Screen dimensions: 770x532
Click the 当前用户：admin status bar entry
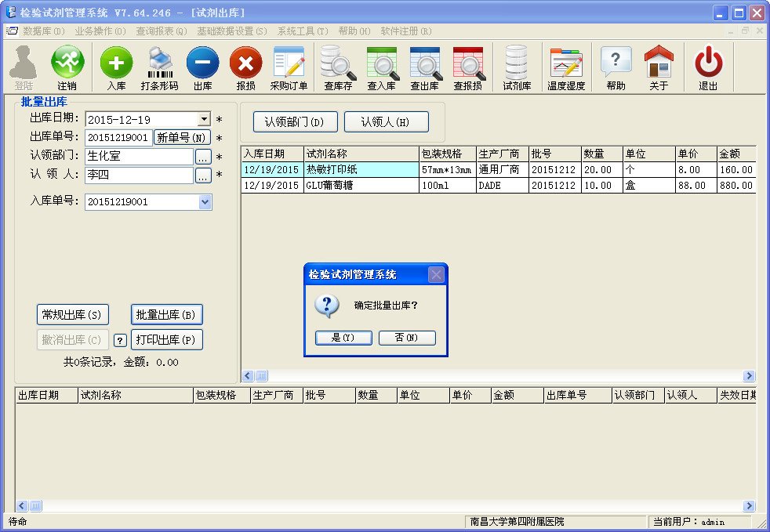[688, 522]
